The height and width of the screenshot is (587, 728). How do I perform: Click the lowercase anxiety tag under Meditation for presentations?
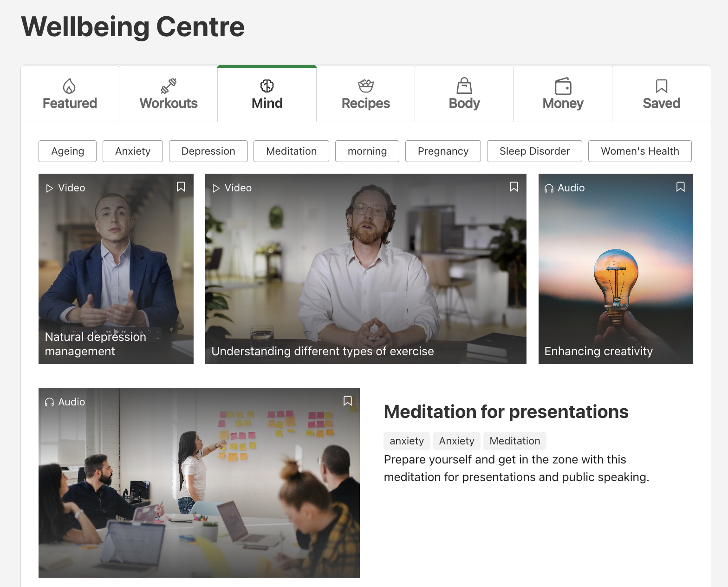(407, 441)
